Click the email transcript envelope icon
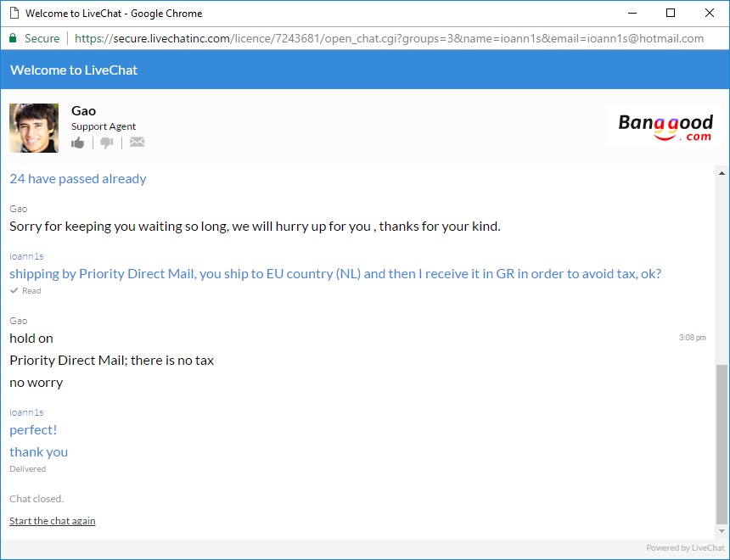Viewport: 730px width, 560px height. click(x=137, y=143)
